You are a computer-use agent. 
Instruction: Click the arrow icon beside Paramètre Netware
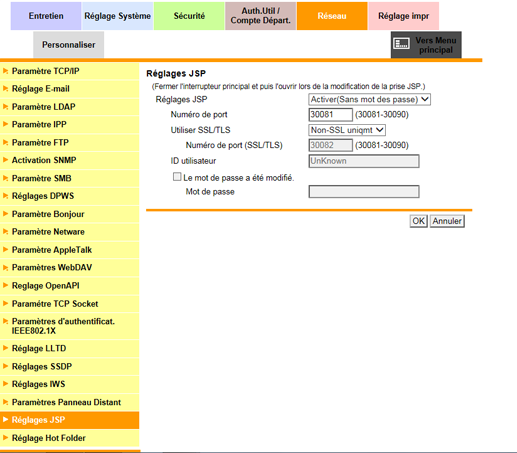coord(5,231)
